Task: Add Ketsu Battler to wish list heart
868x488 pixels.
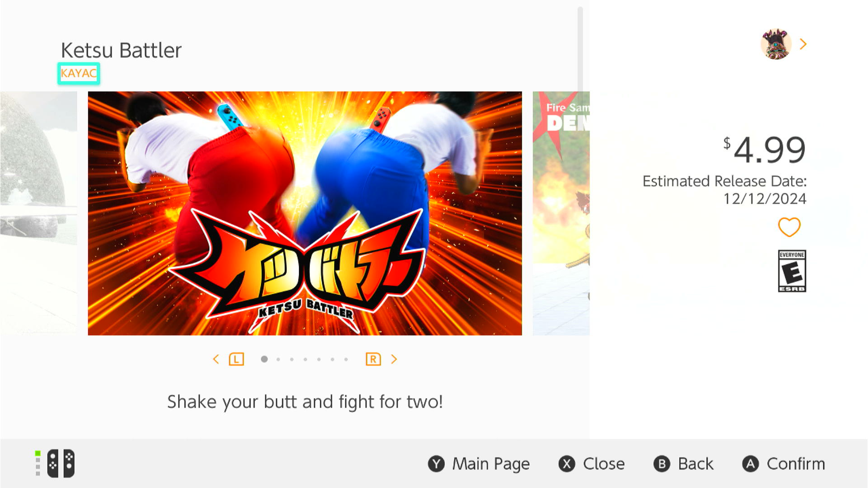Action: [789, 227]
